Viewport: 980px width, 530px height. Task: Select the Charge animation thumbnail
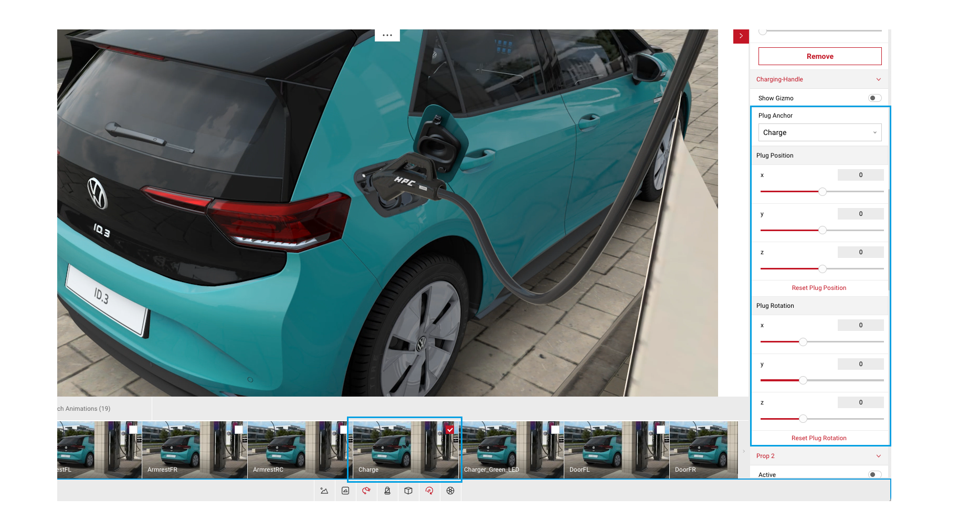(405, 450)
